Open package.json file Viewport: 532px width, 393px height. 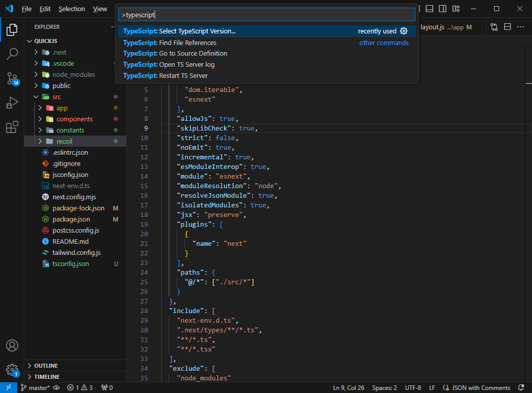pos(75,219)
